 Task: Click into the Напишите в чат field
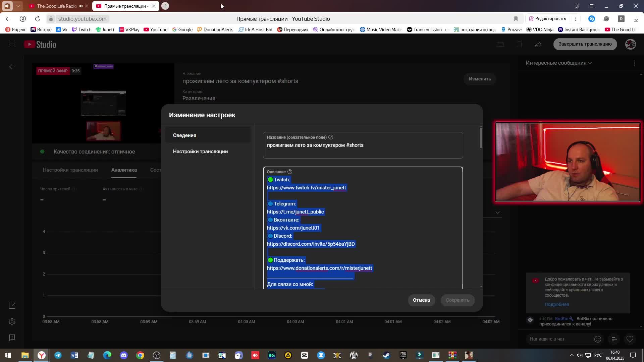pos(557,339)
